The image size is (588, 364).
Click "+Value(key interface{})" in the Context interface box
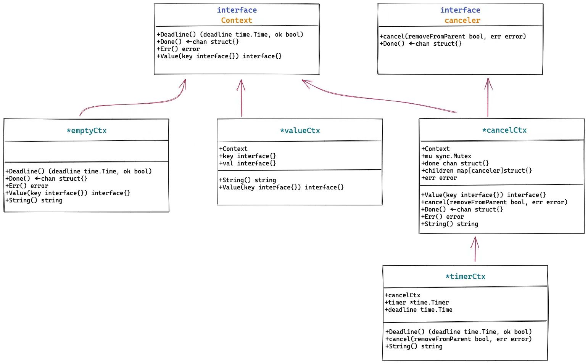click(219, 56)
